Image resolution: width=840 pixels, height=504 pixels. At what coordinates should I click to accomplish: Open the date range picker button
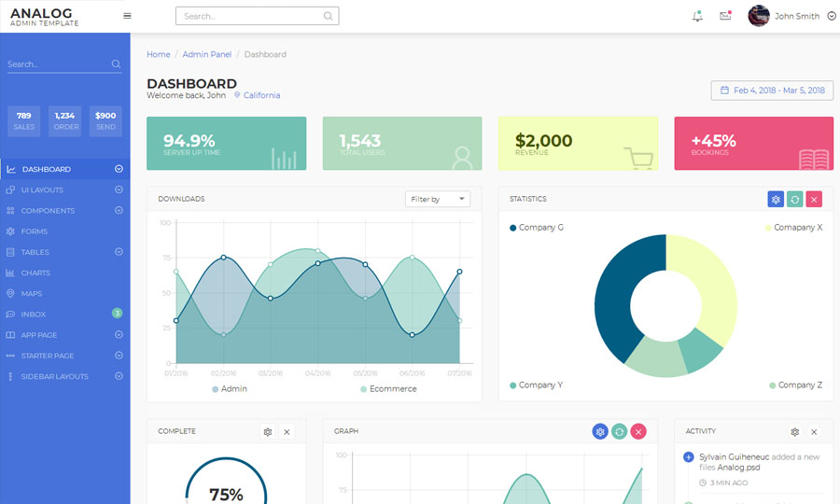point(772,91)
